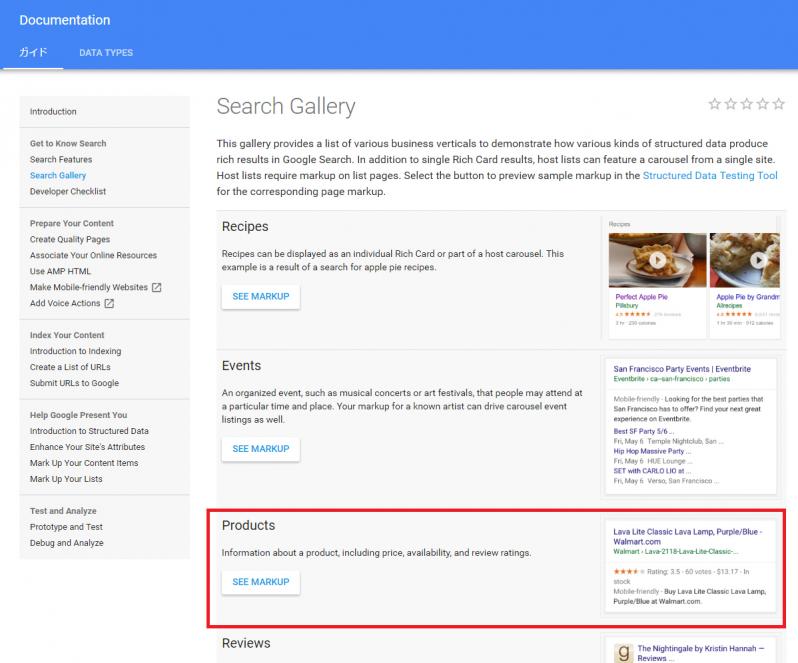Open Mark Up Your Lists
The width and height of the screenshot is (798, 663).
tap(66, 479)
